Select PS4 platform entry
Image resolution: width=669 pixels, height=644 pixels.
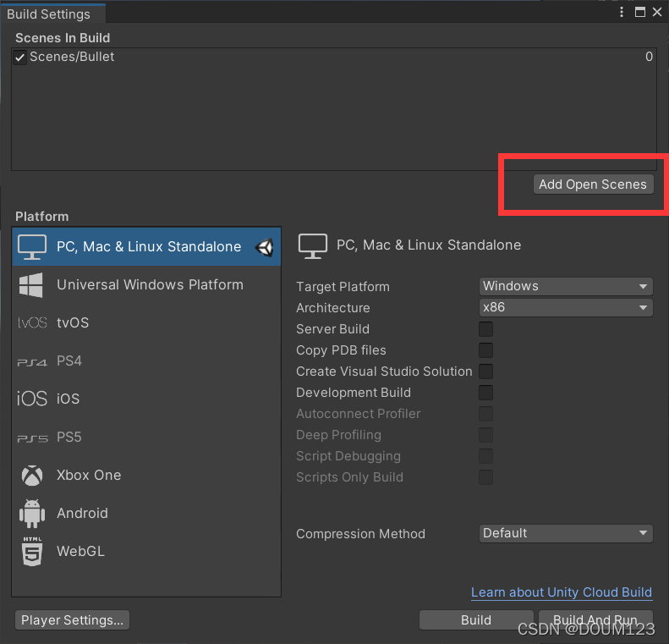(146, 361)
